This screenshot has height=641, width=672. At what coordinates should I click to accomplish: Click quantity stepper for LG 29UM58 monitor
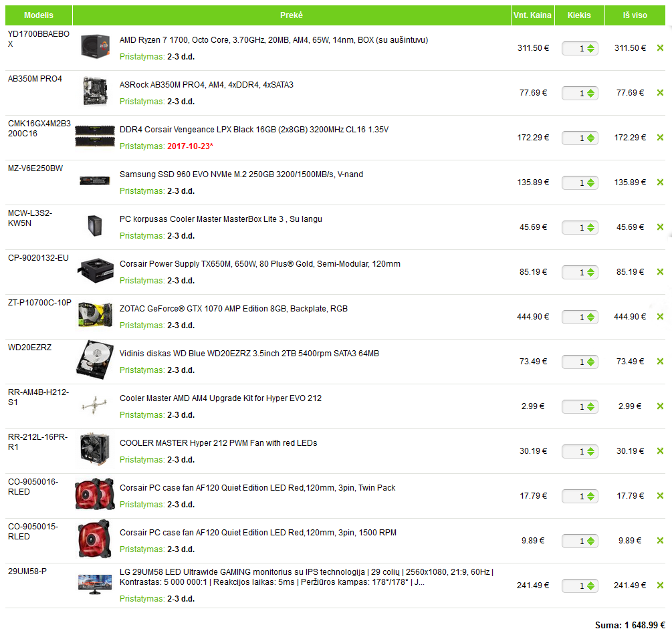(590, 586)
